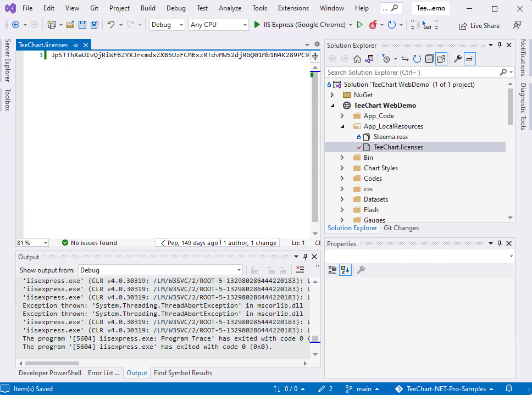
Task: Open Properties wrench icon in Solution Explorer
Action: coord(457,59)
